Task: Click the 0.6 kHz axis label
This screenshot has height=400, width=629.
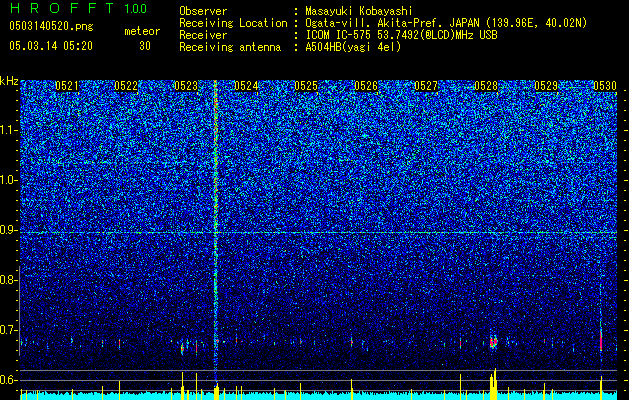Action: pos(8,380)
